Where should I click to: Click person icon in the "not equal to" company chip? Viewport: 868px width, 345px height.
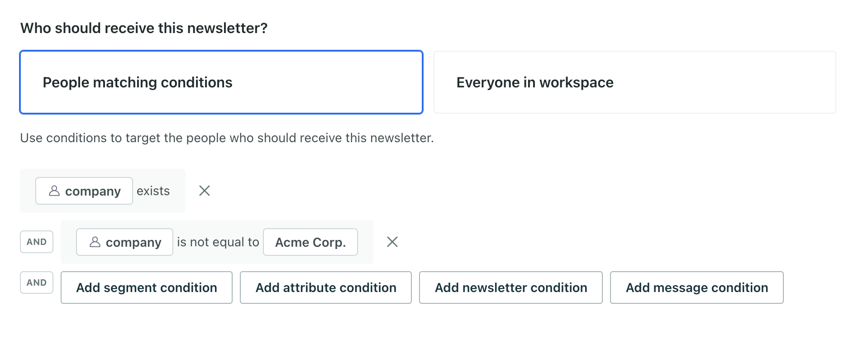(x=95, y=242)
